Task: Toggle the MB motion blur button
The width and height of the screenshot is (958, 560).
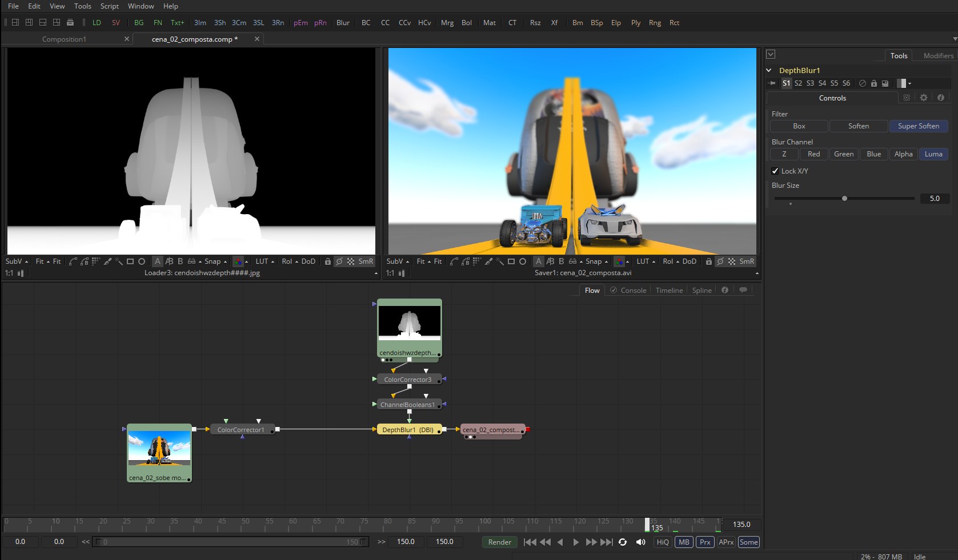Action: click(684, 542)
